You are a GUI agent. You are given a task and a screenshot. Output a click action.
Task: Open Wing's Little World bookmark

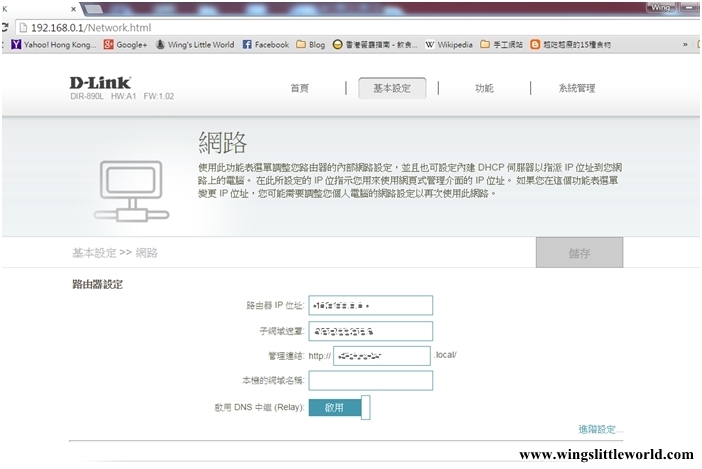194,45
